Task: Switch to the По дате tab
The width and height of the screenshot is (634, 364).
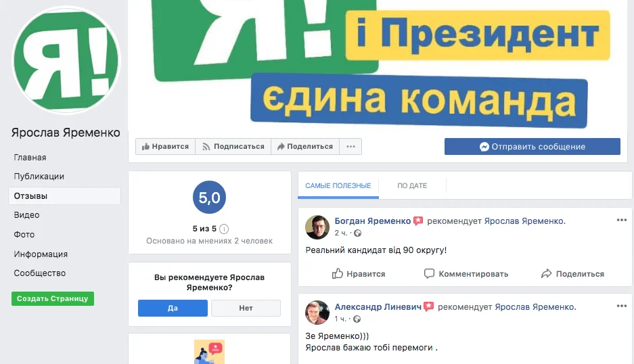Action: 412,185
